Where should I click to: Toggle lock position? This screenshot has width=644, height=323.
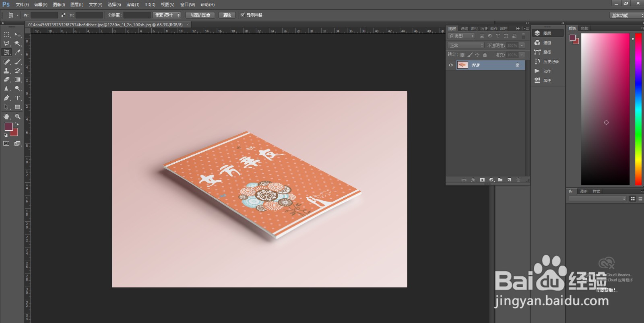coord(477,55)
